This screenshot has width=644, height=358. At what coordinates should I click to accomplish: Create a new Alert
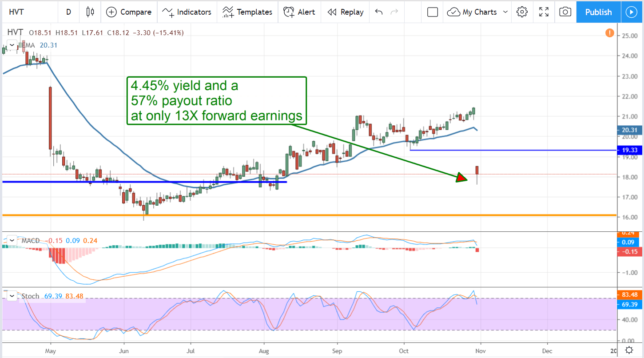299,12
